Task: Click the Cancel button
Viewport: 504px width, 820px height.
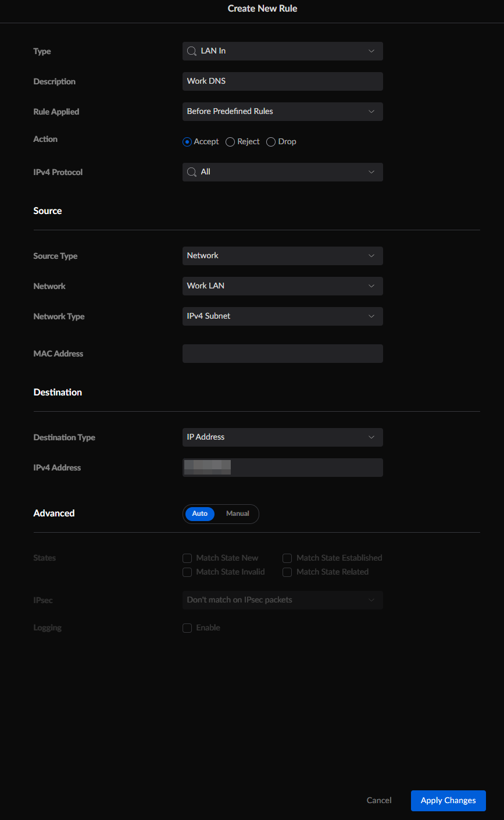Action: pos(379,801)
